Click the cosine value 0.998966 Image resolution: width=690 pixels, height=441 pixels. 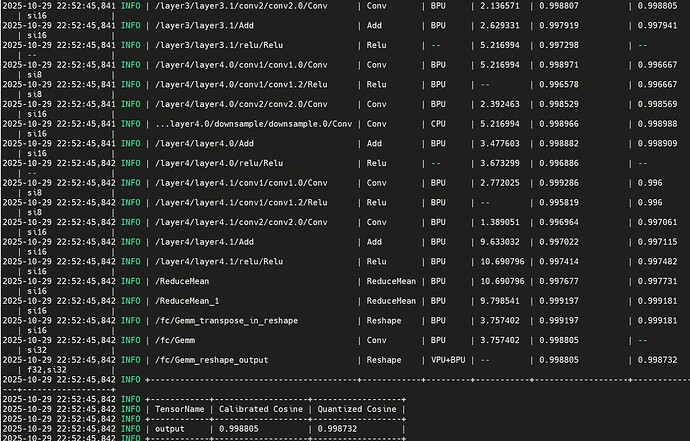point(559,124)
